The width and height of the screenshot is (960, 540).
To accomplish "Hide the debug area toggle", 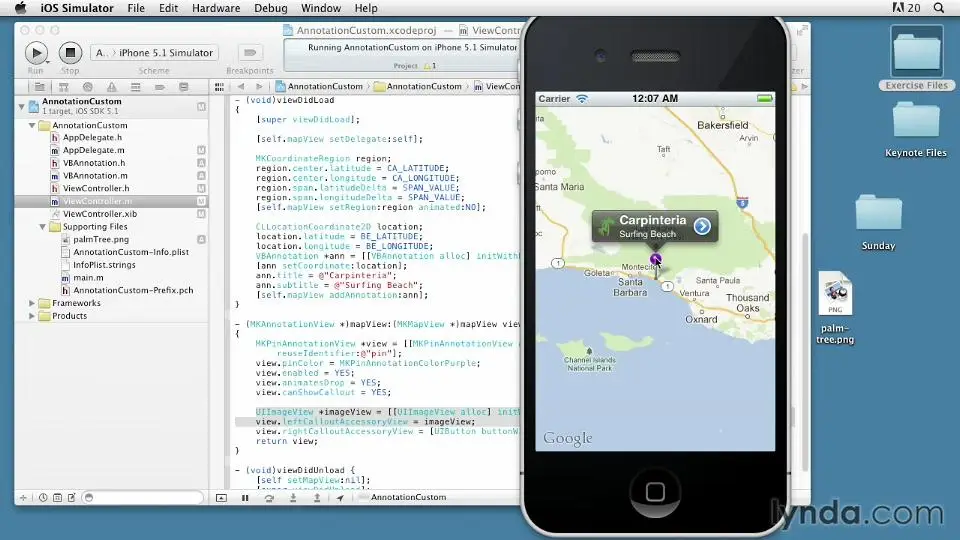I will [221, 498].
